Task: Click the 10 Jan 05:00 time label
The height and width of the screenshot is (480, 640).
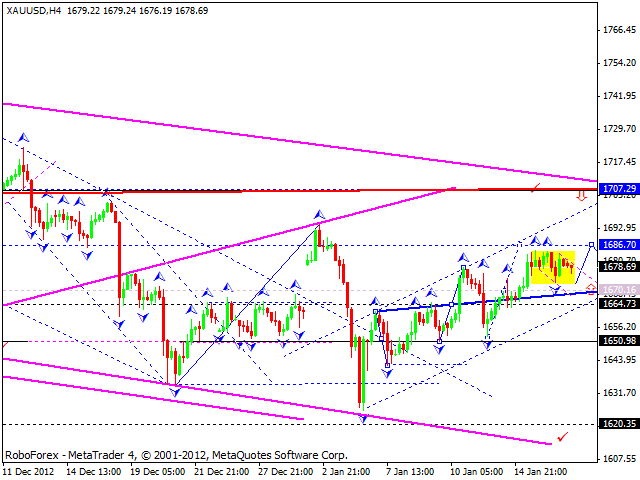Action: 477,471
